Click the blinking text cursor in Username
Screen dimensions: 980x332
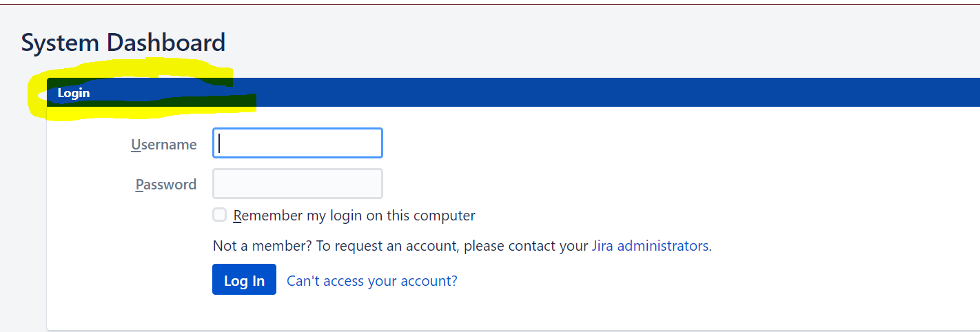click(219, 143)
